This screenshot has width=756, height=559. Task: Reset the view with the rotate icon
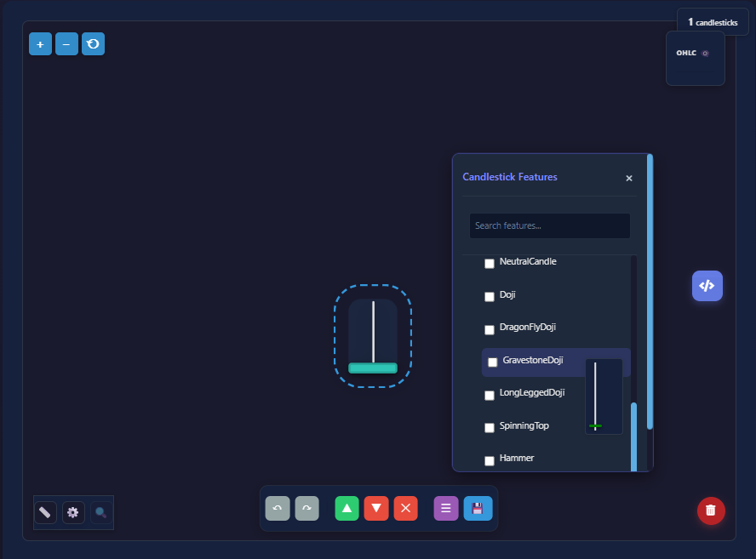coord(93,43)
